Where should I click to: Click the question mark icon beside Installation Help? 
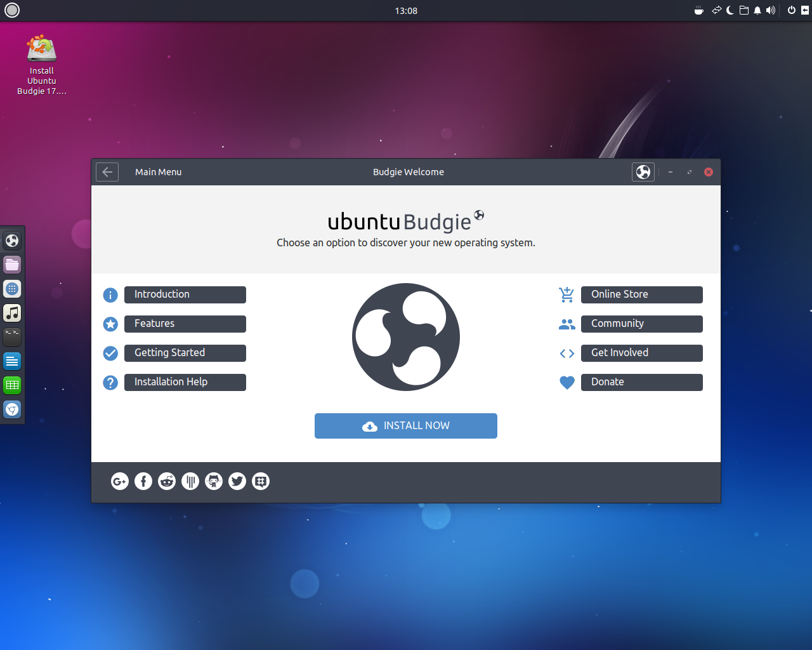(110, 383)
